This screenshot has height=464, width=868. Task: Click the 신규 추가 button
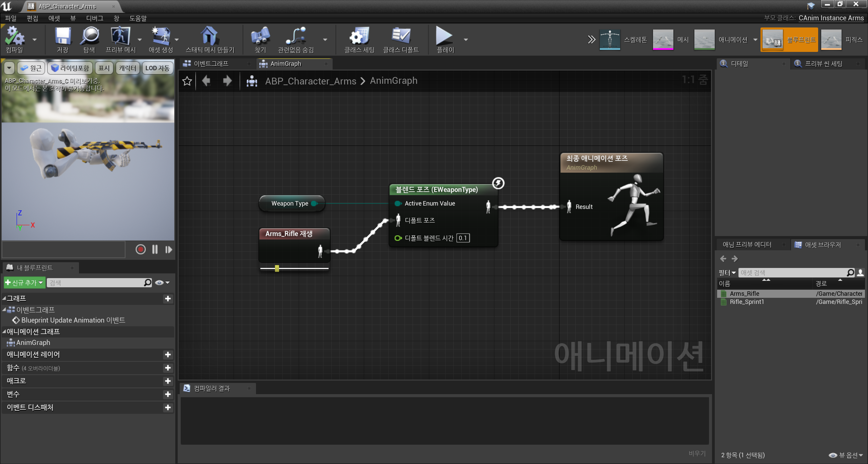point(24,283)
